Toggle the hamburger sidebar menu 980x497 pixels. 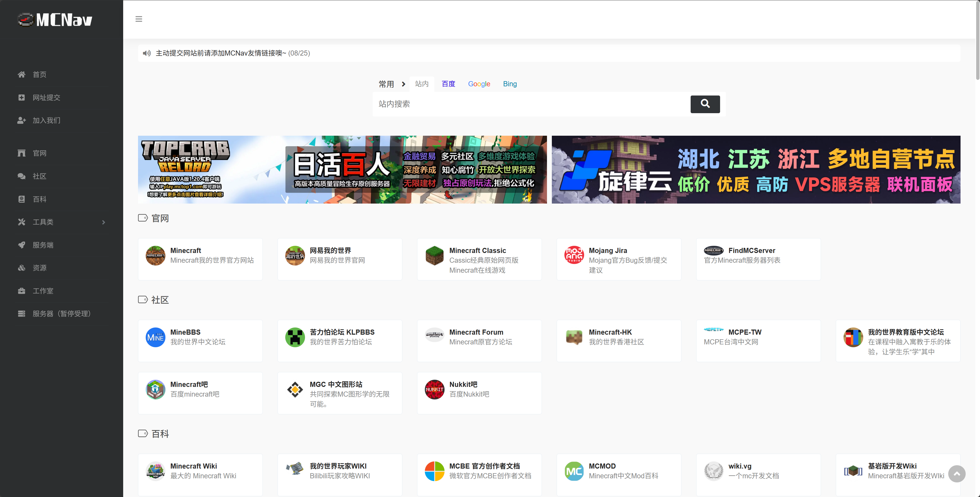[139, 19]
